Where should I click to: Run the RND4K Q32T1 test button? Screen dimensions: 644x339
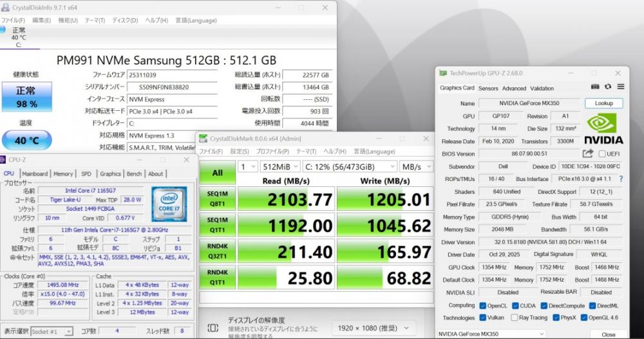coord(217,251)
